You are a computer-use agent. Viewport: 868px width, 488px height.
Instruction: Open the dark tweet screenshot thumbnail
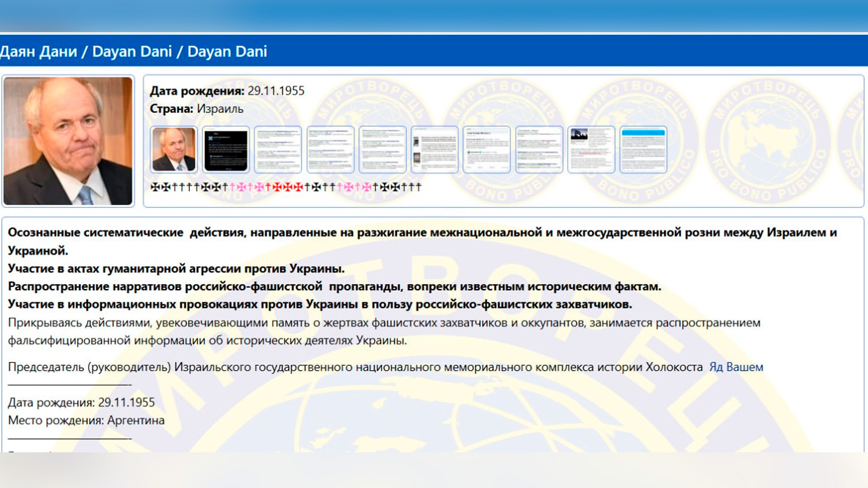[x=226, y=150]
